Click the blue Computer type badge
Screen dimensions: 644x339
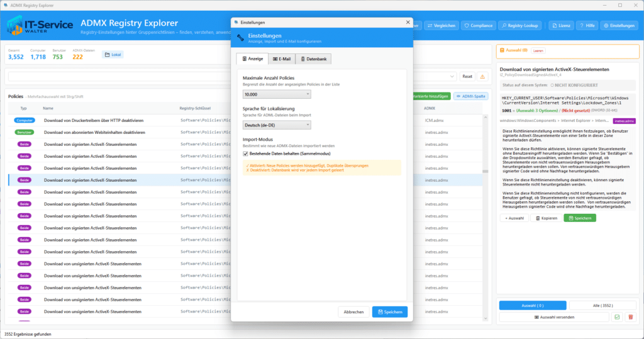(25, 120)
